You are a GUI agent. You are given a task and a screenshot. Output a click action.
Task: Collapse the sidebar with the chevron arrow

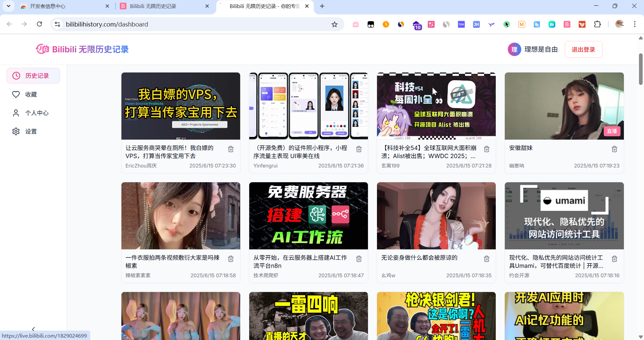[33, 329]
